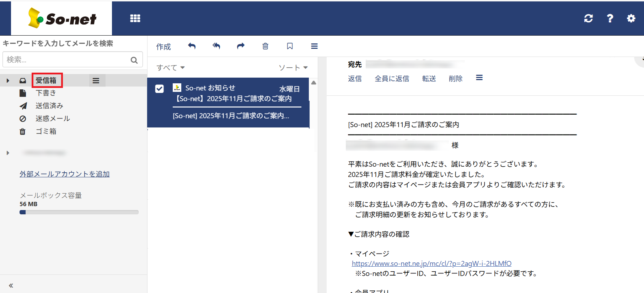Click the reply arrow toolbar icon
This screenshot has width=644, height=293.
tap(192, 46)
